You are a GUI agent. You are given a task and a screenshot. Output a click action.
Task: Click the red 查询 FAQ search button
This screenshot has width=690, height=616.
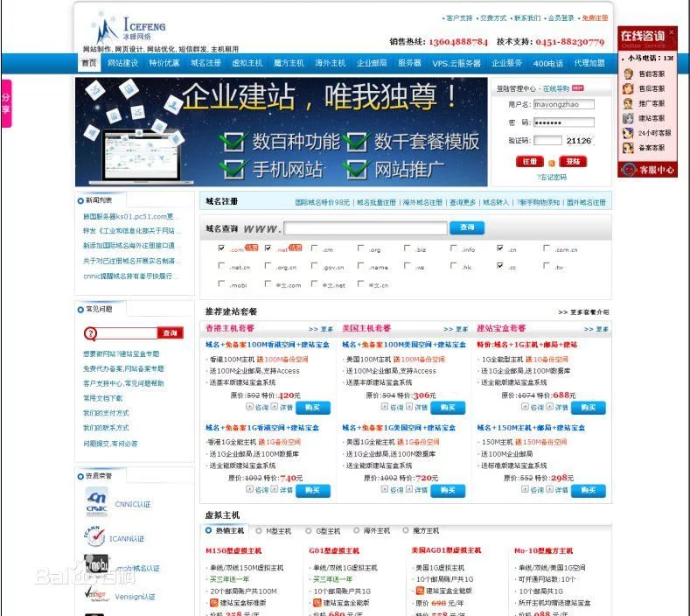170,333
